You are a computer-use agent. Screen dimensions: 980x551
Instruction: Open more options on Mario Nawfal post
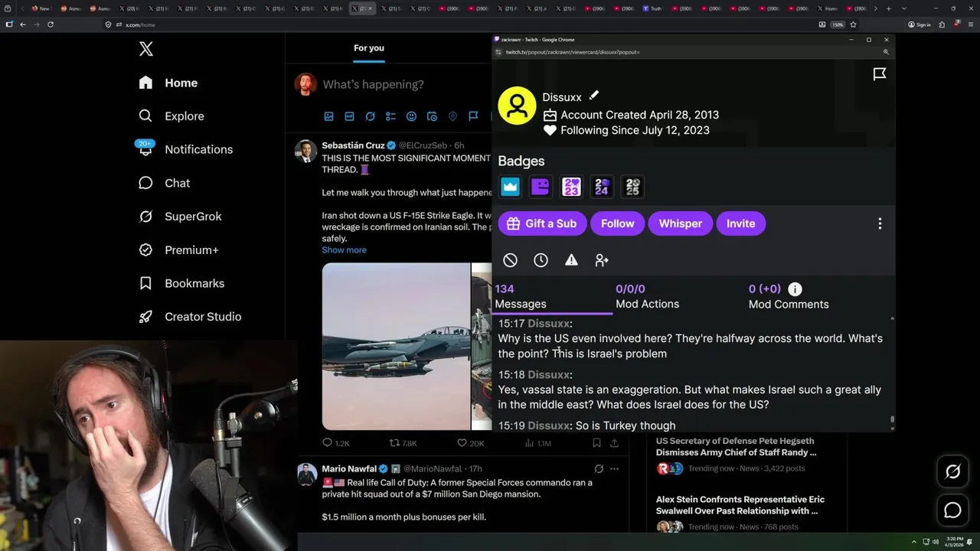coord(614,469)
